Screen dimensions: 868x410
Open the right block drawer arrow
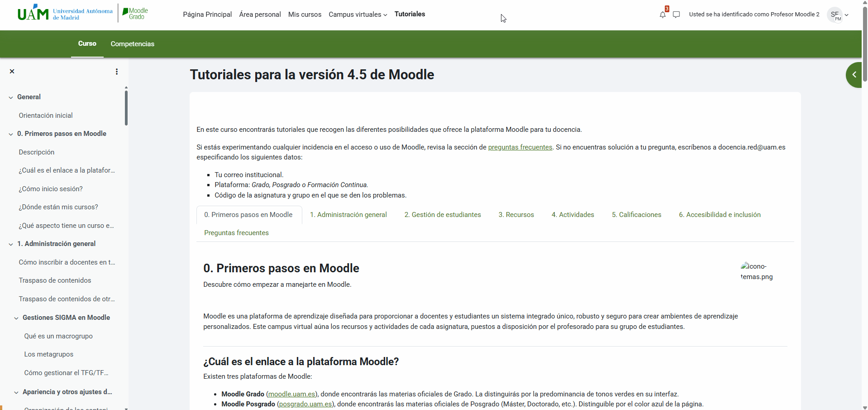tap(854, 75)
